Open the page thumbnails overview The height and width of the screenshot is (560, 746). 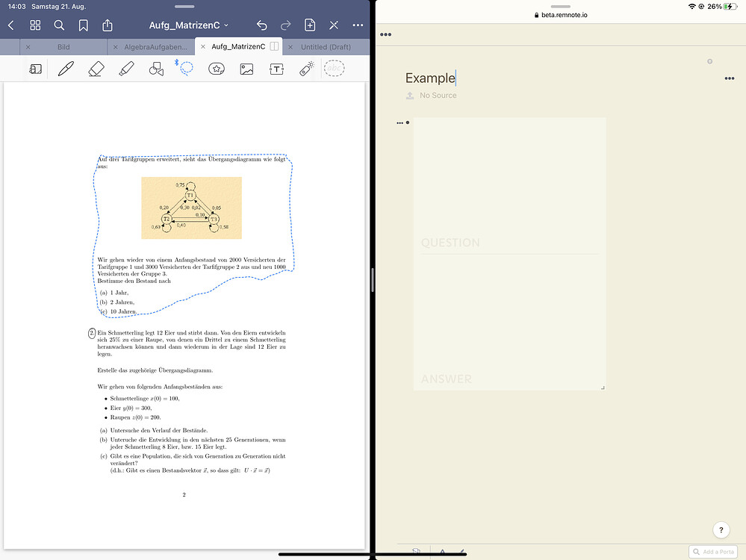pos(35,25)
